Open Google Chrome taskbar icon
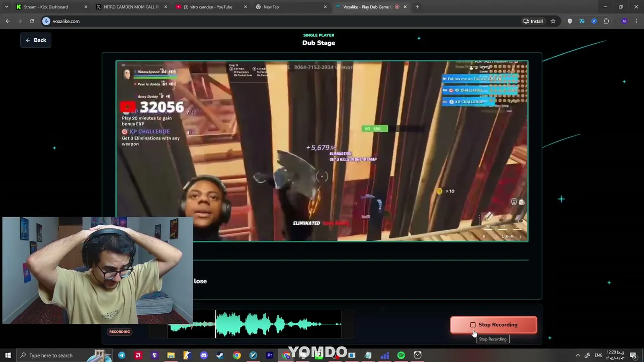The width and height of the screenshot is (644, 362). pos(236,355)
